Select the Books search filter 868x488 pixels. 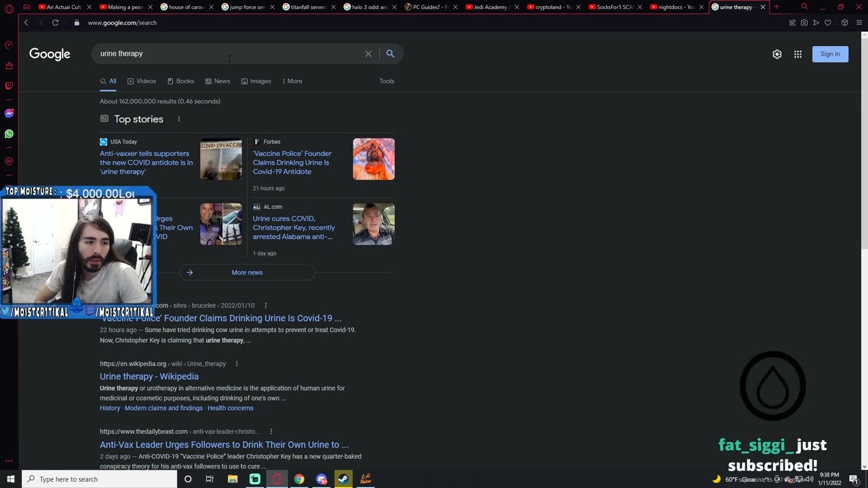[181, 81]
